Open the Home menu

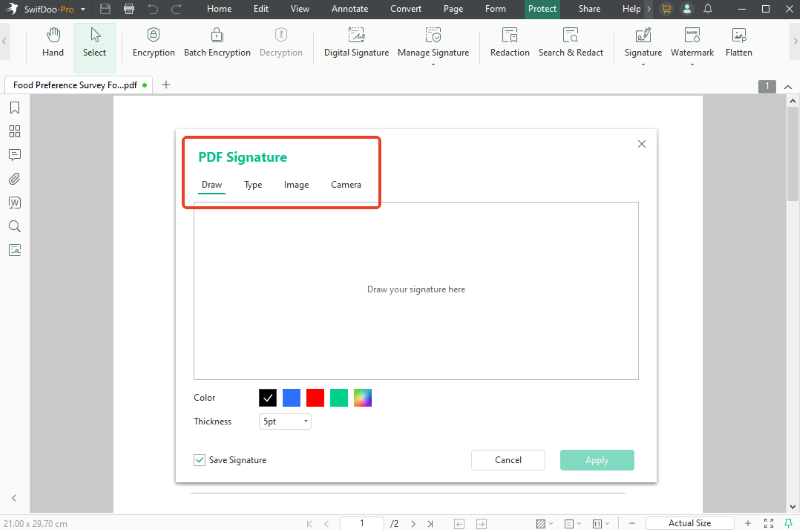tap(219, 9)
